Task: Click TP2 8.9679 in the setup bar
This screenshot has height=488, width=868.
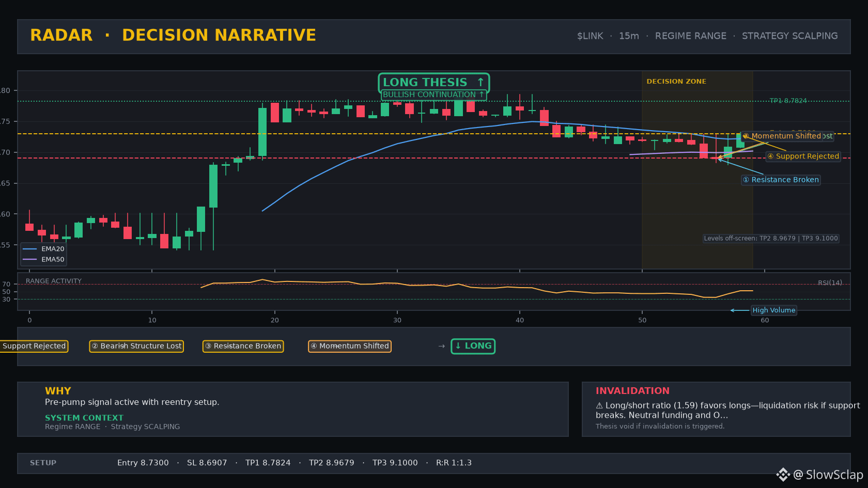Action: [x=331, y=463]
